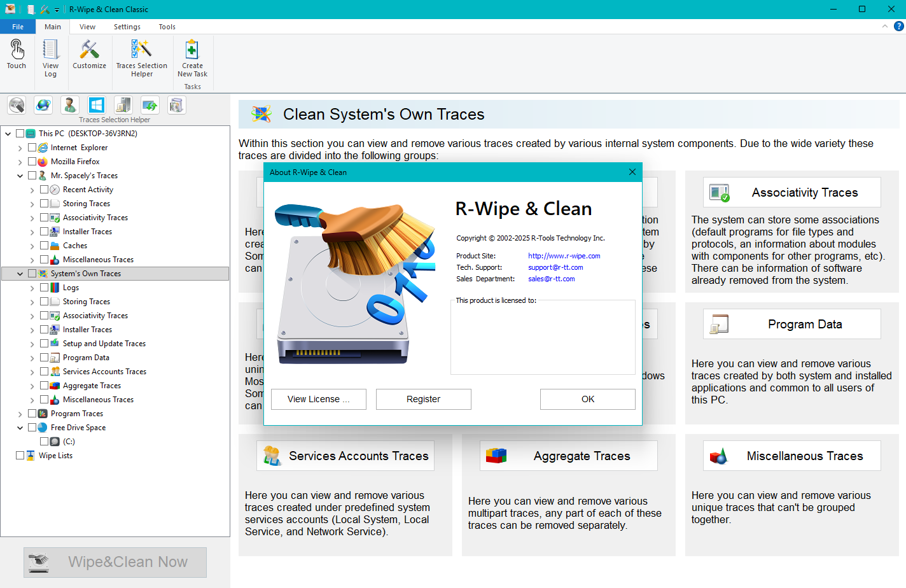Screen dimensions: 906x588
Task: Tick the This PC checkbox
Action: pyautogui.click(x=20, y=134)
